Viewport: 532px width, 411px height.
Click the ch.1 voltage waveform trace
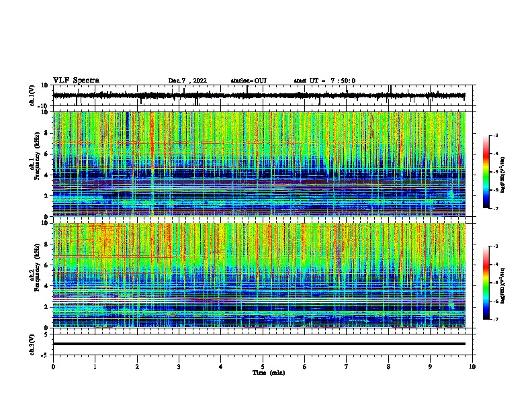[x=259, y=95]
